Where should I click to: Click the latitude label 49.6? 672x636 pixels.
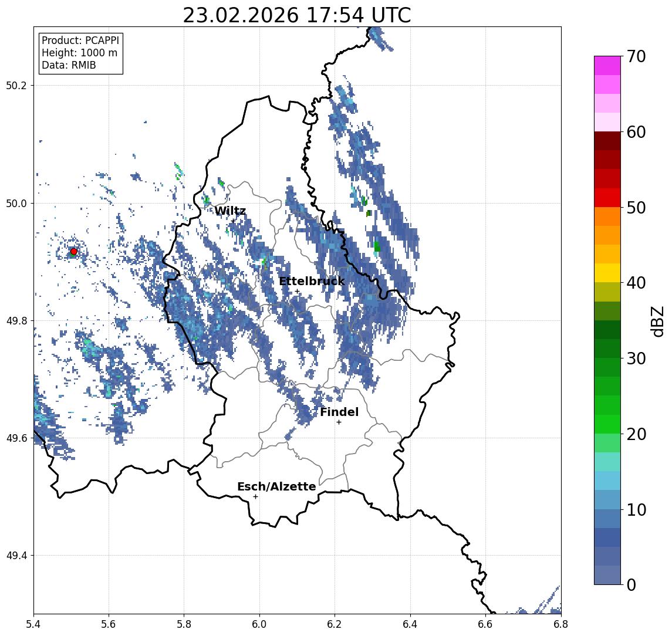[x=16, y=438]
